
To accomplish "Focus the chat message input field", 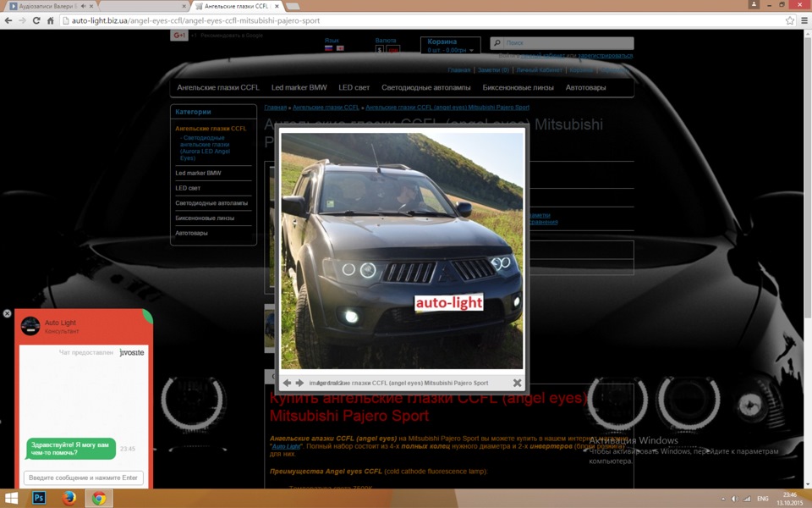I will [x=84, y=478].
